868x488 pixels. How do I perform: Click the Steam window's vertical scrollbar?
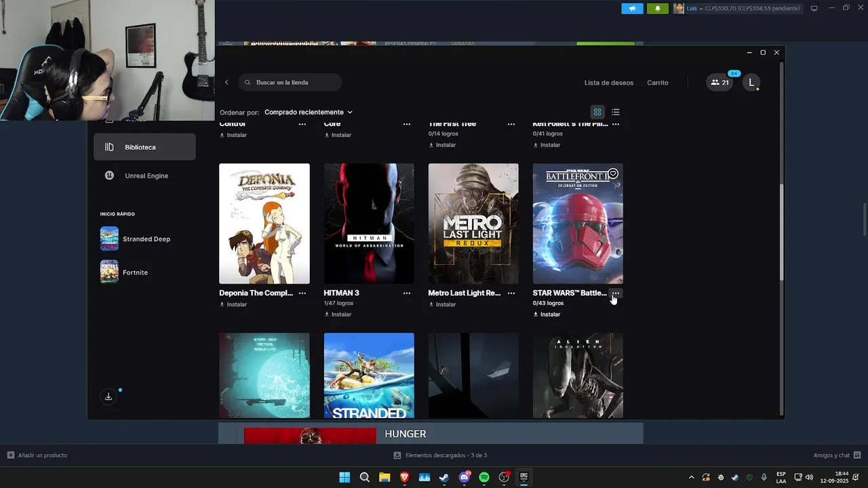pyautogui.click(x=865, y=219)
